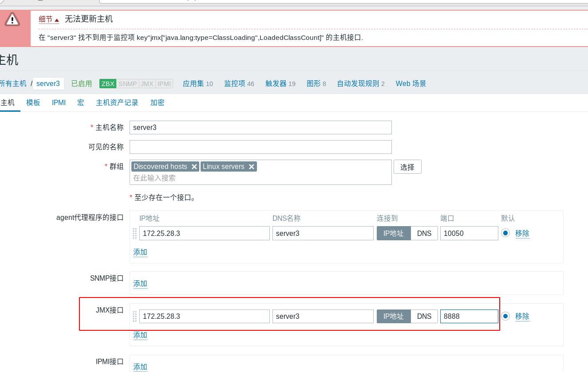The width and height of the screenshot is (588, 372).
Task: Select default radio for JMX interface
Action: [x=505, y=316]
